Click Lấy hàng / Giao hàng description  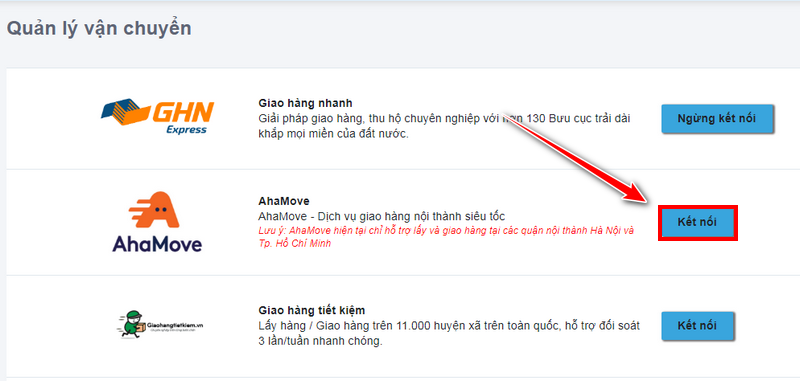[449, 334]
